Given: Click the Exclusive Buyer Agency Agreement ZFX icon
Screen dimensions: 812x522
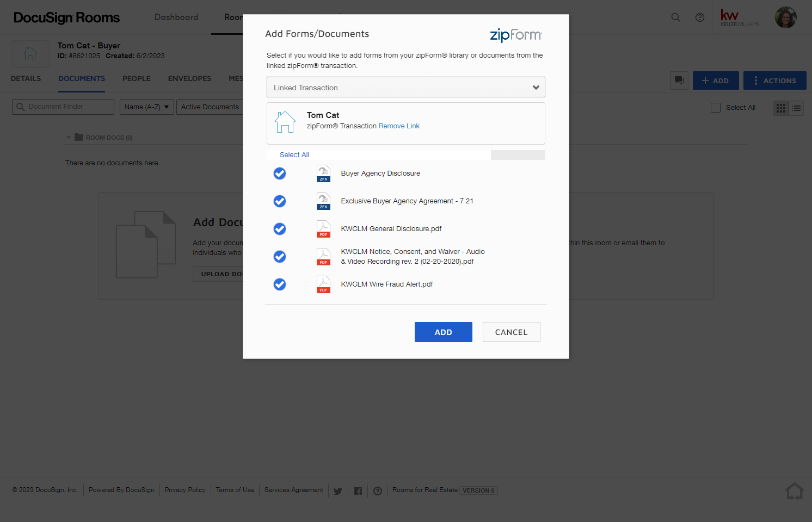Looking at the screenshot, I should (323, 201).
